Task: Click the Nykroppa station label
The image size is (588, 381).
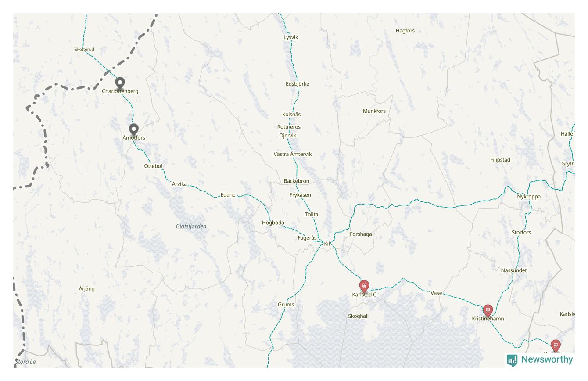Action: click(529, 197)
